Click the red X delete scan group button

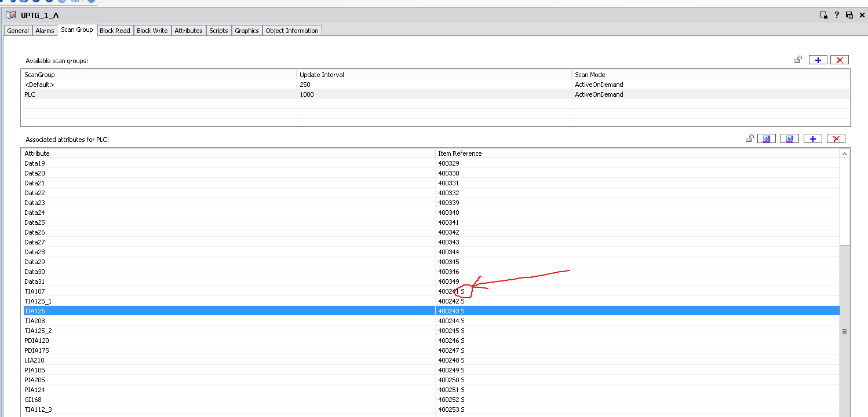point(839,60)
